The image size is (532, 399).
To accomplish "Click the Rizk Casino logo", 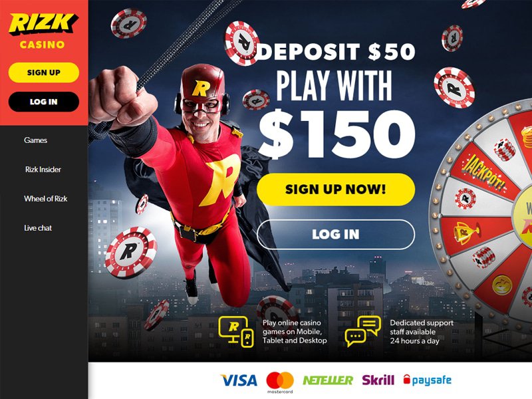I will tap(43, 31).
